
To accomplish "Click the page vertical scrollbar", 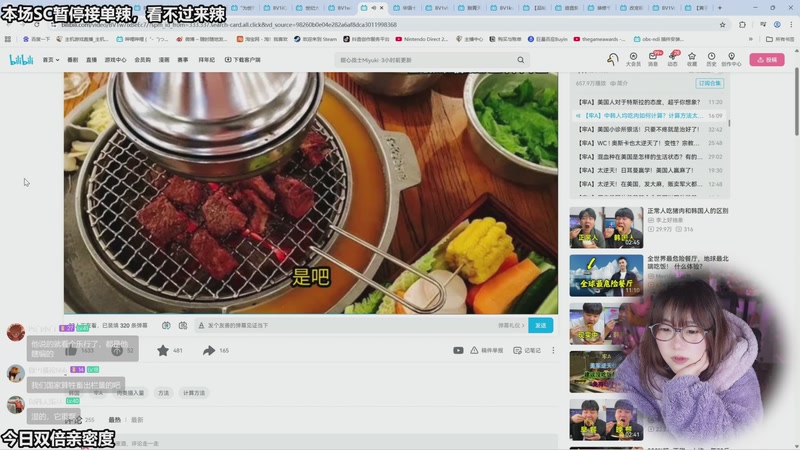I will pos(796,102).
